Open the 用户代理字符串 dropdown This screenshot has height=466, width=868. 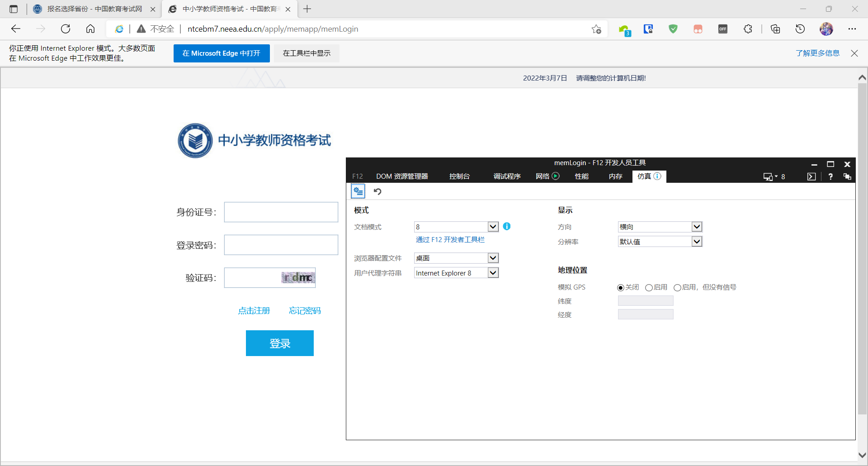click(493, 273)
